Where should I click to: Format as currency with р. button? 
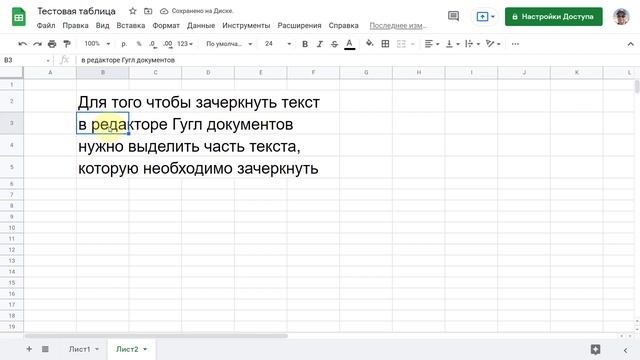(124, 44)
